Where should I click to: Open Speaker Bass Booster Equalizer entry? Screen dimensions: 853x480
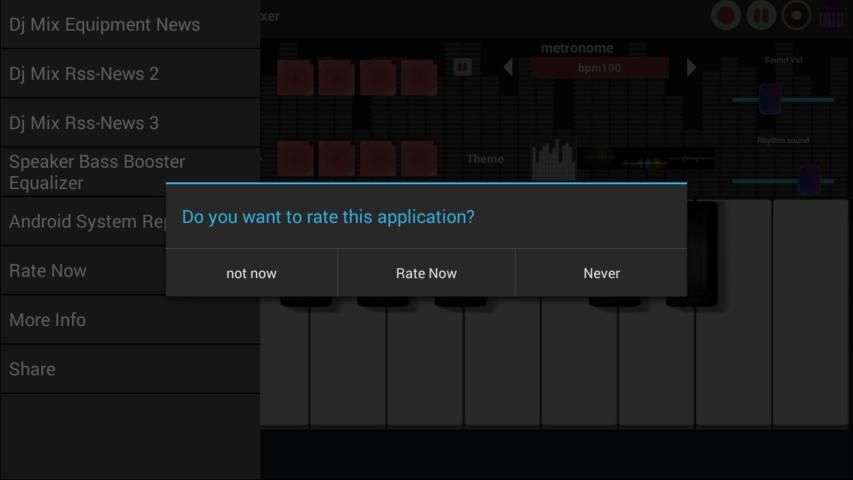(x=97, y=172)
